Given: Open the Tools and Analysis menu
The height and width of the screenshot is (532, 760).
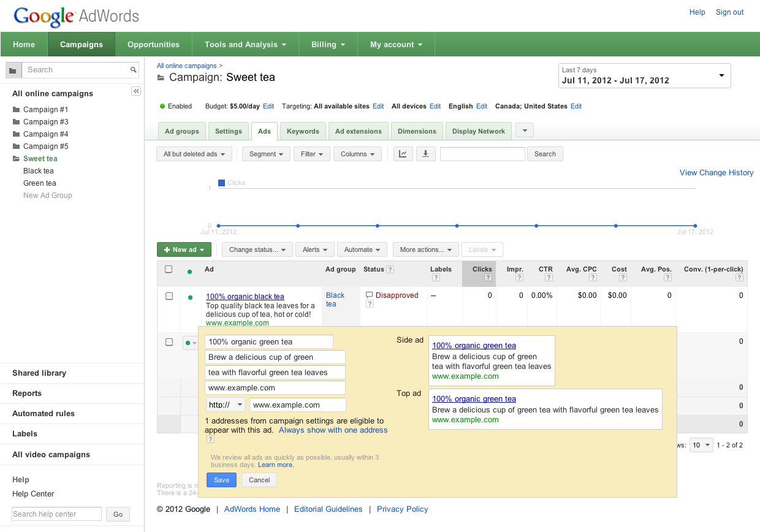Looking at the screenshot, I should coord(245,45).
